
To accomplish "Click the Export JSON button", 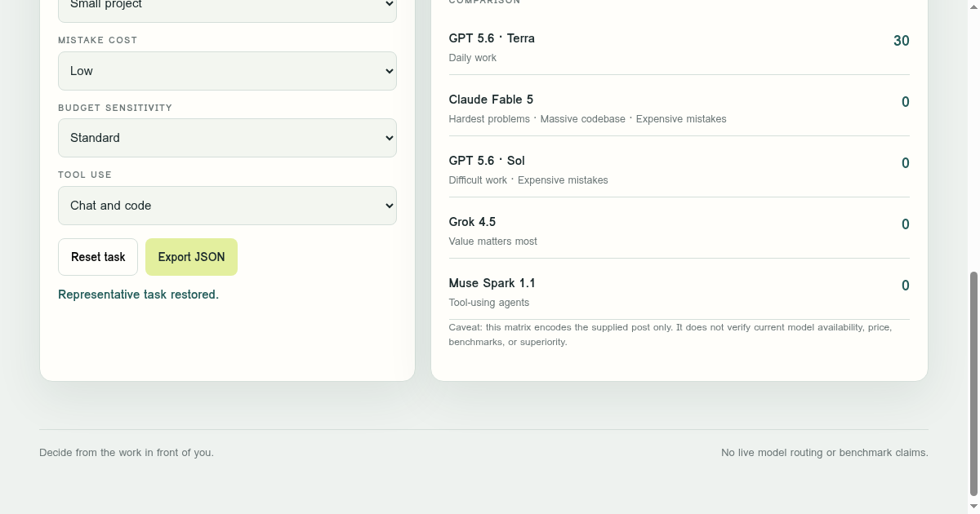I will point(191,257).
